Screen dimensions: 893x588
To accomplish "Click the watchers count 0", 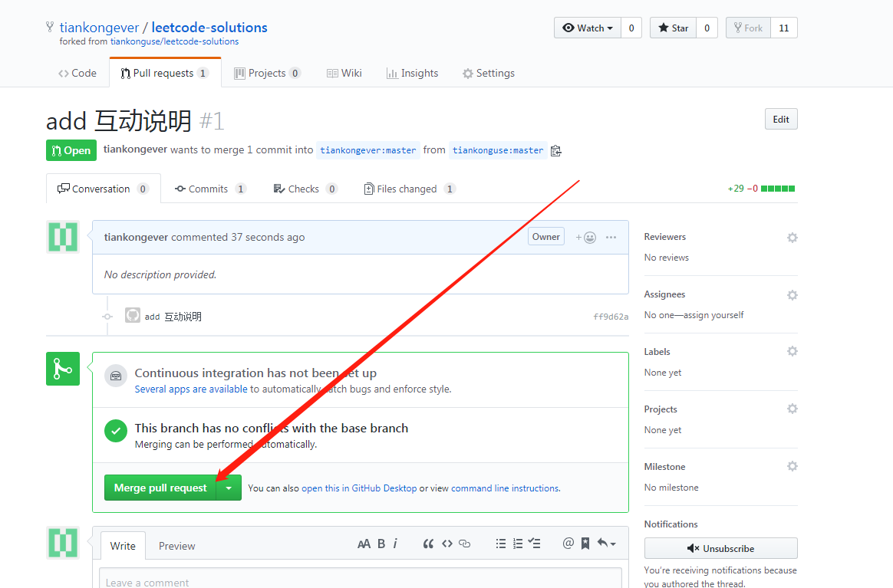I will (x=631, y=28).
